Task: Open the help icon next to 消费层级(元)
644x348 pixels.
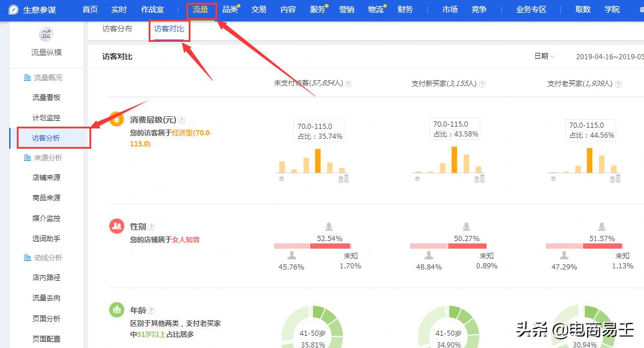Action: (181, 119)
